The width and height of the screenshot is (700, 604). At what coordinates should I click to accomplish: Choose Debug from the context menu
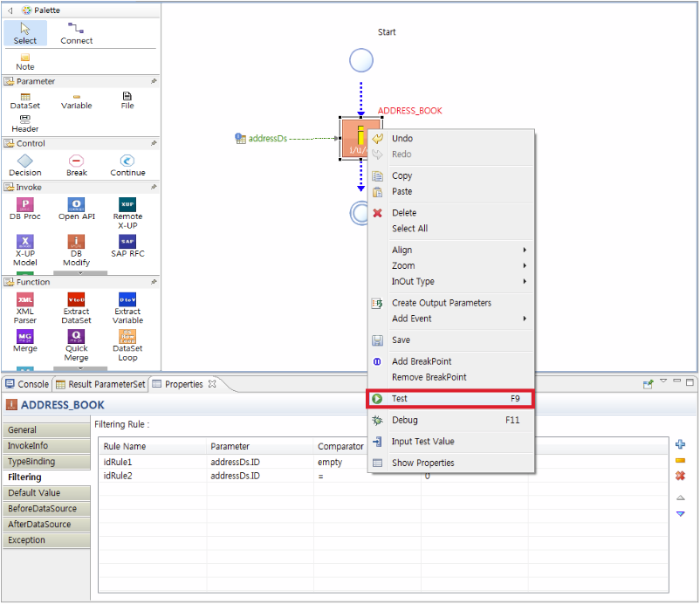click(x=450, y=420)
